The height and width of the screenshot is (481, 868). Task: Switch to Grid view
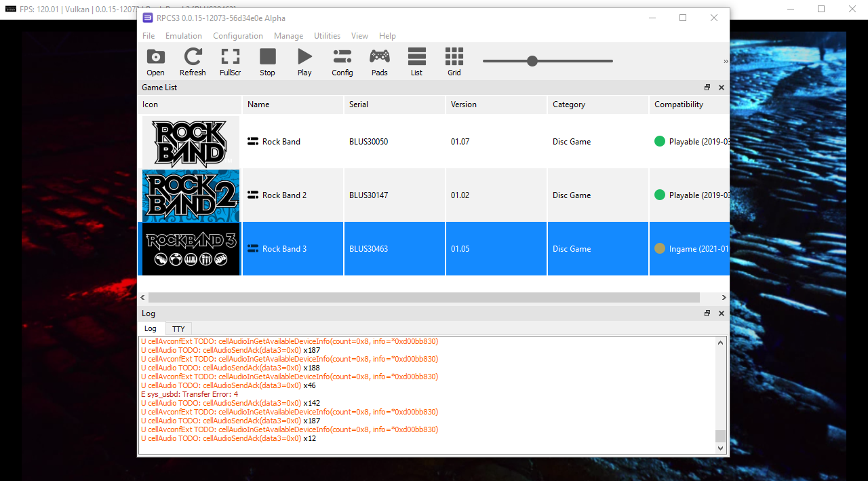point(454,62)
